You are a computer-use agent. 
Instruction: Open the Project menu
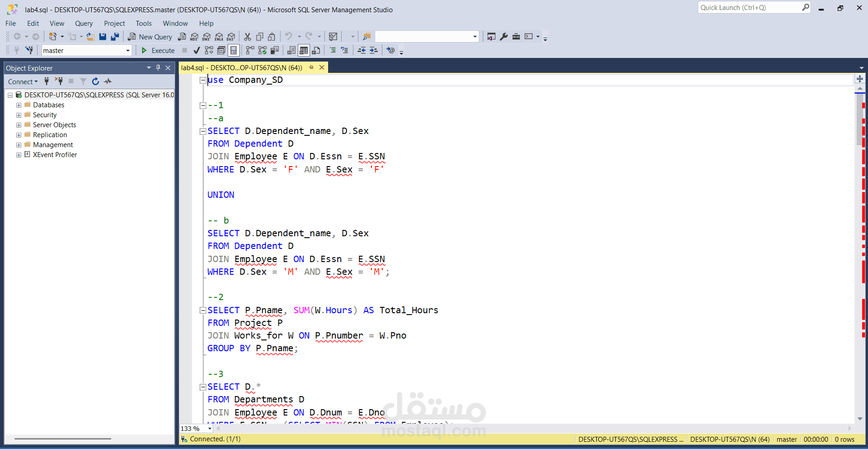coord(114,24)
